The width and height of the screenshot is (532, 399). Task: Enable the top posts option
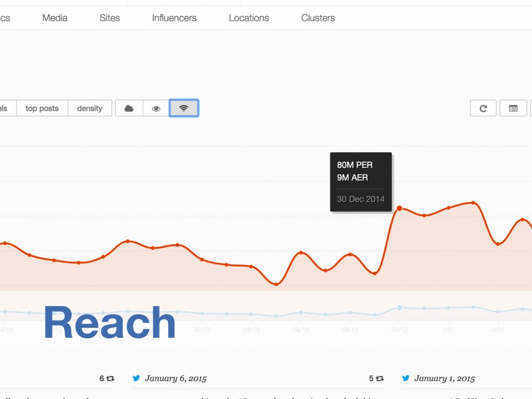pyautogui.click(x=42, y=108)
